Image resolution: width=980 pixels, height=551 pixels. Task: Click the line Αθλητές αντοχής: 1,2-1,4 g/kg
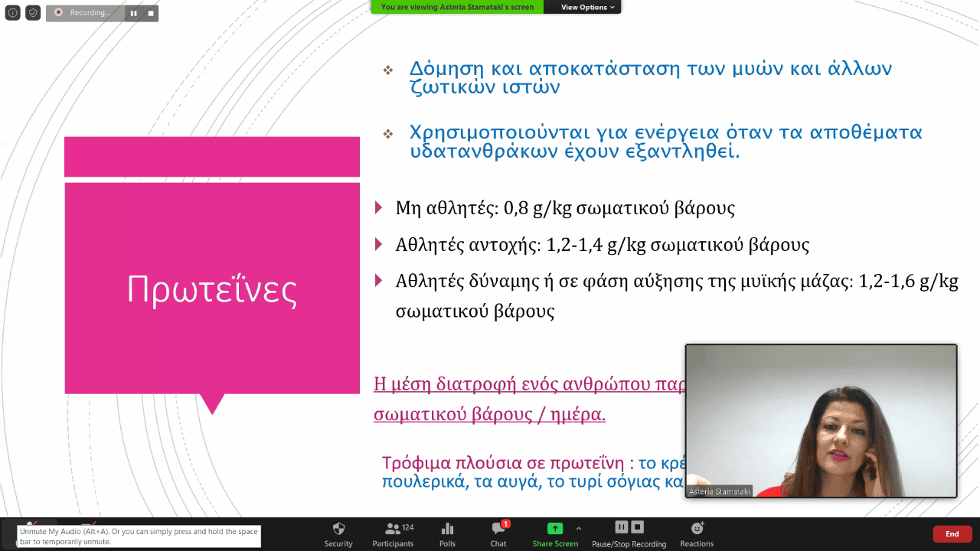[x=603, y=245]
